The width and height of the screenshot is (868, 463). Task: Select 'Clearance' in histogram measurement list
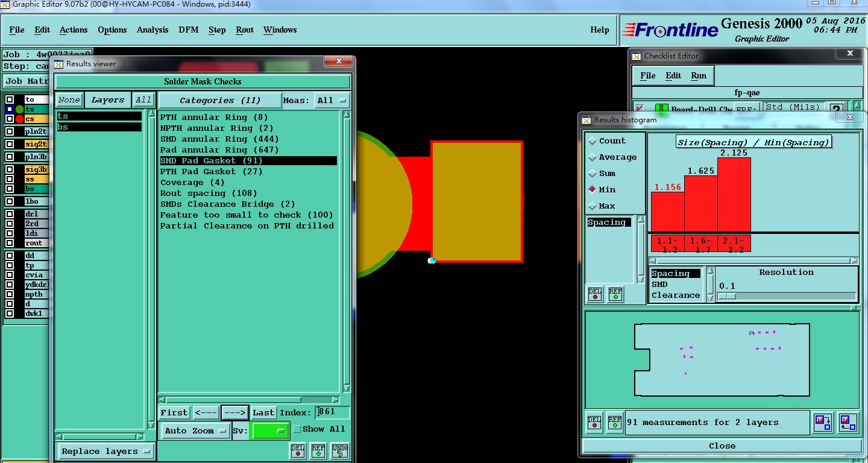676,295
